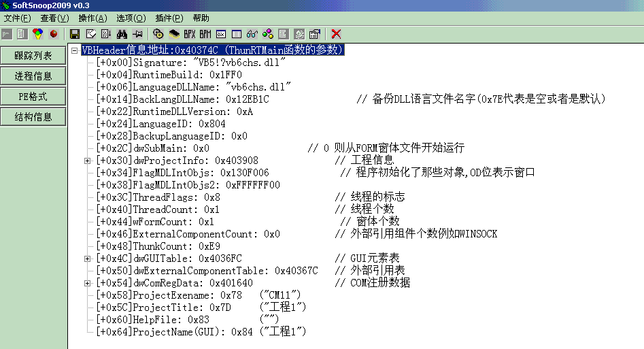644x349 pixels.
Task: Click the gray text page icon
Action: point(283,34)
